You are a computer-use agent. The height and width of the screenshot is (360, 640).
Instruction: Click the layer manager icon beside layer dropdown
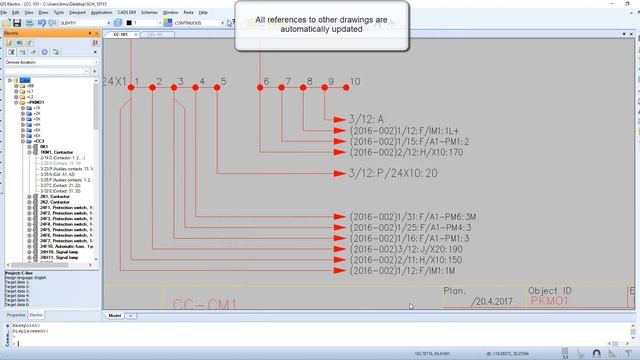(x=118, y=23)
